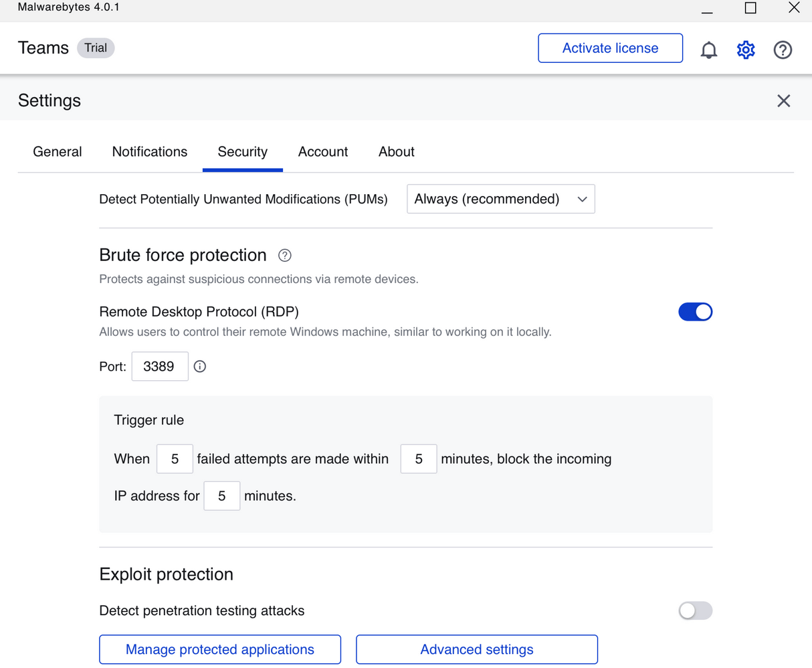812x668 pixels.
Task: Disable Remote Desktop Protocol protection toggle
Action: coord(695,312)
